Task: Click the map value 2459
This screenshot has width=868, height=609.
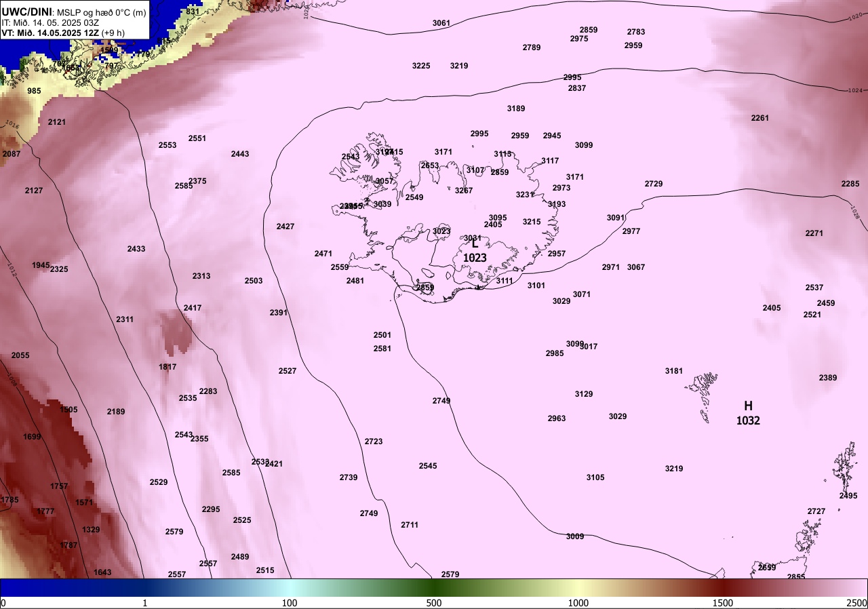Action: coord(826,303)
